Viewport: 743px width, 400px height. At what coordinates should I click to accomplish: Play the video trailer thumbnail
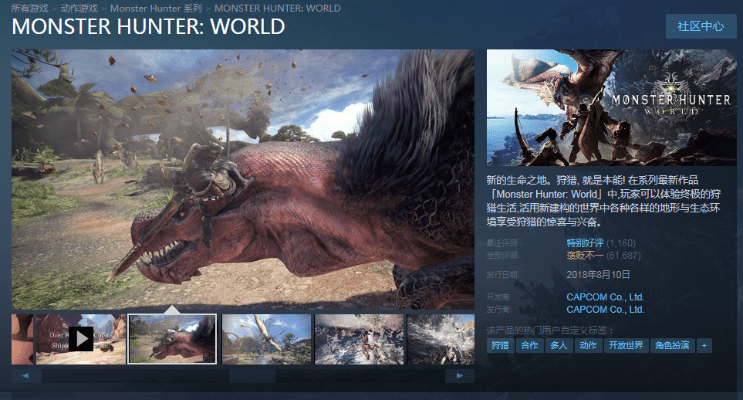(80, 339)
